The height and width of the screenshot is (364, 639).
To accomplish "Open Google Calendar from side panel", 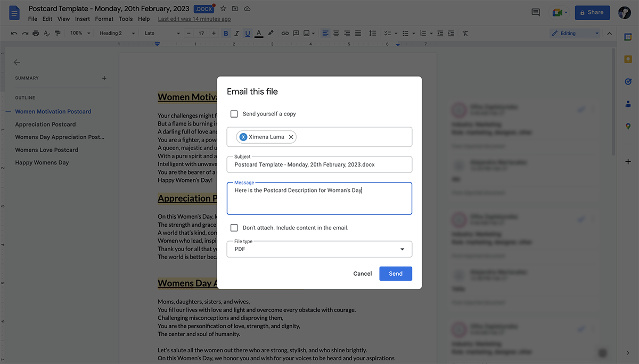I will 628,37.
